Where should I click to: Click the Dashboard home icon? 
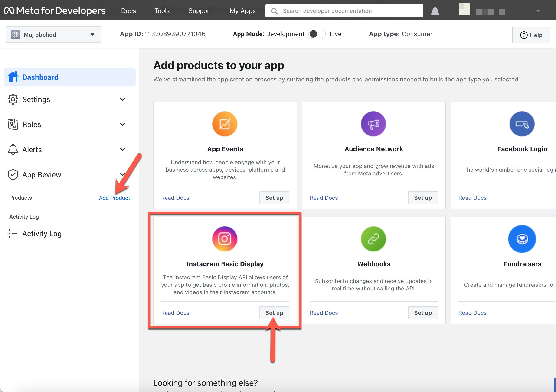click(x=13, y=77)
